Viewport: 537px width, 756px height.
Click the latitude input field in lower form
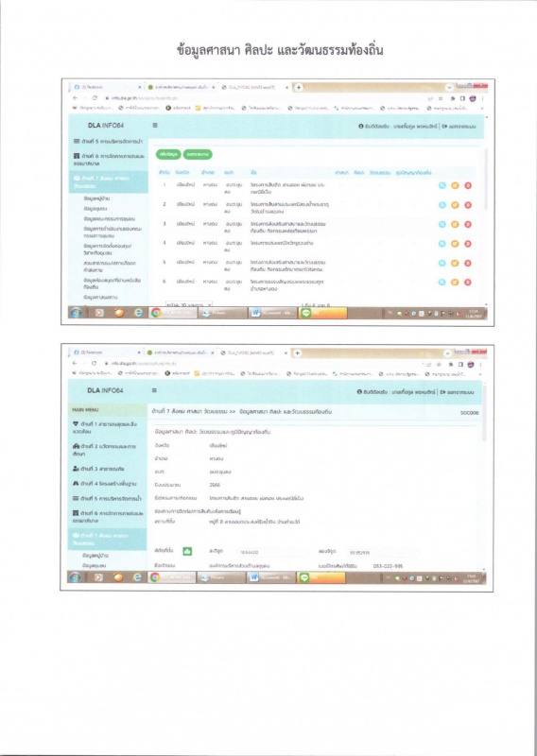[x=271, y=552]
